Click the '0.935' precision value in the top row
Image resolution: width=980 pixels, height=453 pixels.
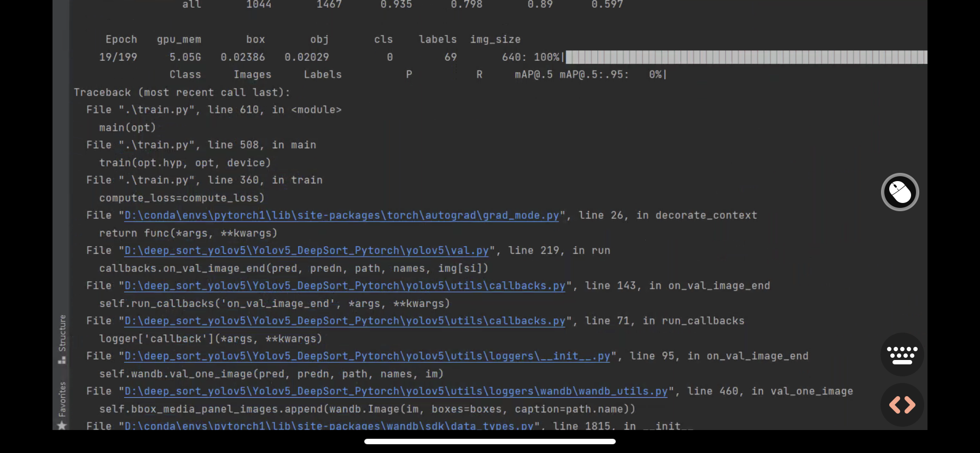tap(396, 4)
